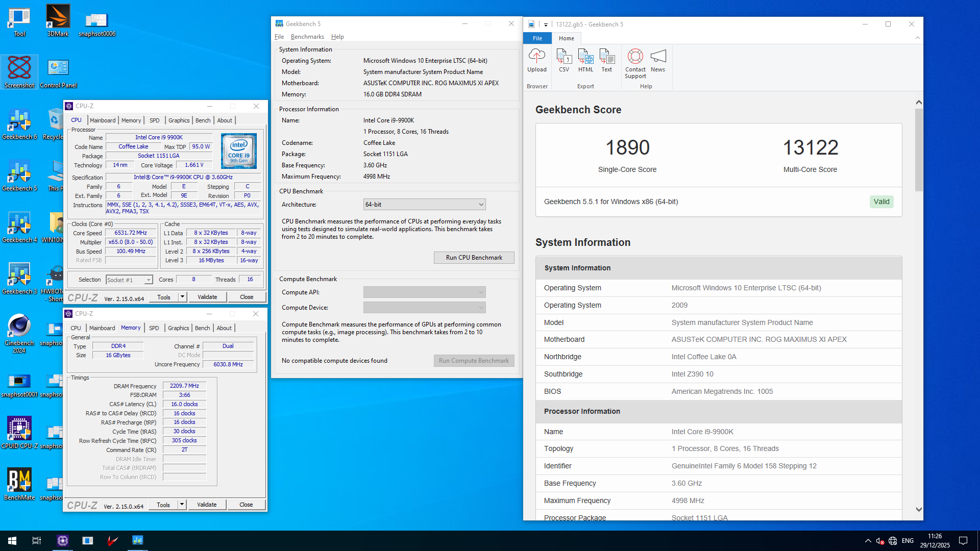Click the results window vertical scrollbar thumb
This screenshot has width=980, height=551.
point(919,150)
